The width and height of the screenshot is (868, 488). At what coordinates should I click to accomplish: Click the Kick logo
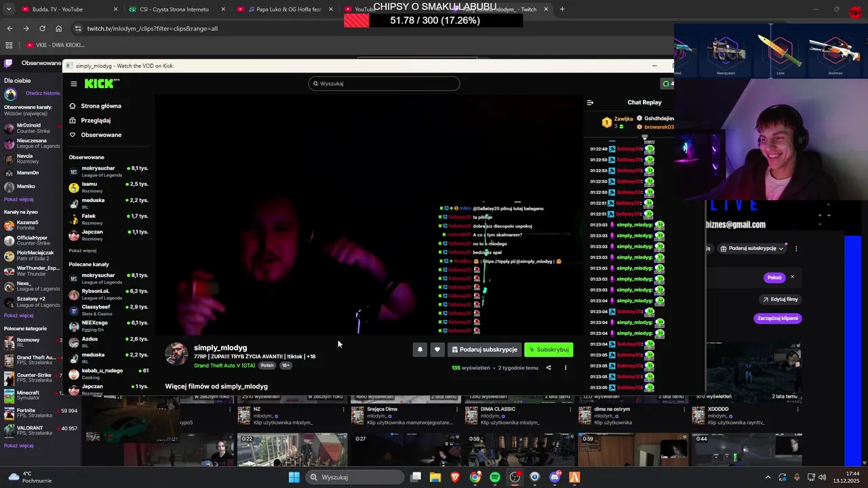coord(102,83)
